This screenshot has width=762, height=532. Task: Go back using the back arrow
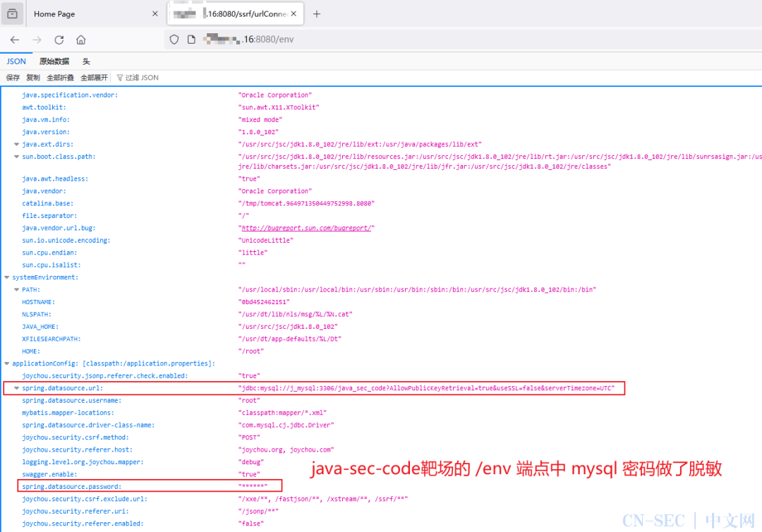[15, 40]
